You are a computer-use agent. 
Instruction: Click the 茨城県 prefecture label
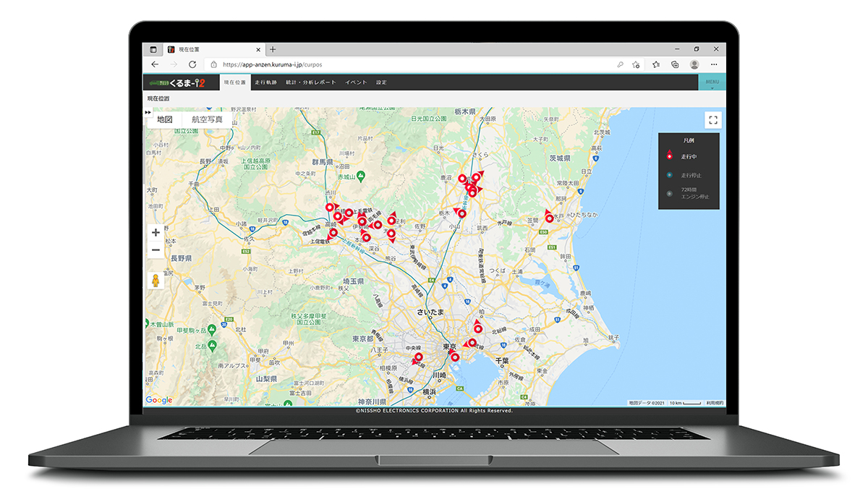559,158
